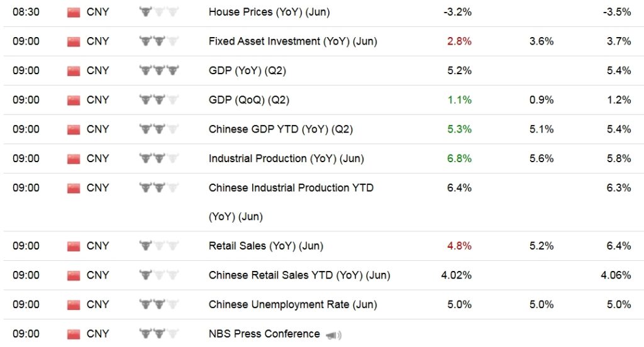This screenshot has width=644, height=347.
Task: Click bull icons in Chinese GDP YTD row
Action: [x=158, y=129]
